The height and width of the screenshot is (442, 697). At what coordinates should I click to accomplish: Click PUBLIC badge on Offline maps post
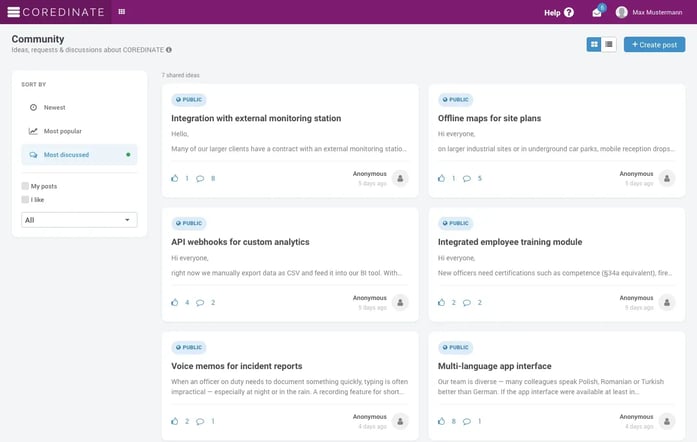[456, 100]
